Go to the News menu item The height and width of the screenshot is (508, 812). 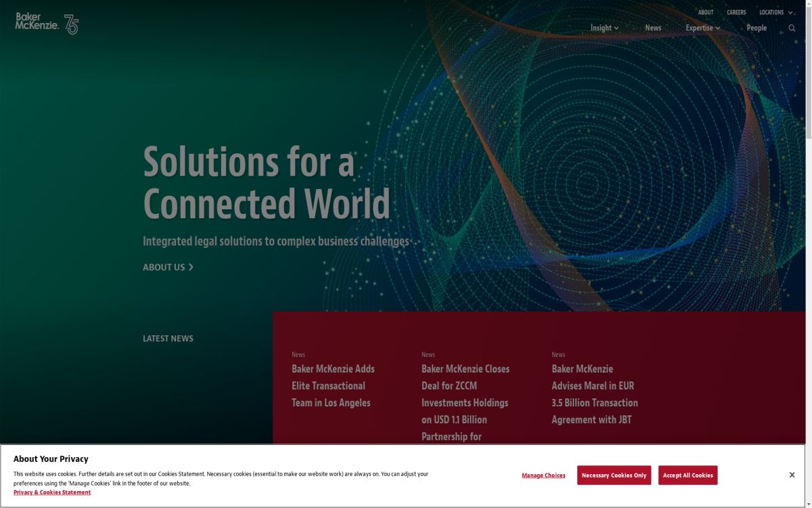pos(653,28)
